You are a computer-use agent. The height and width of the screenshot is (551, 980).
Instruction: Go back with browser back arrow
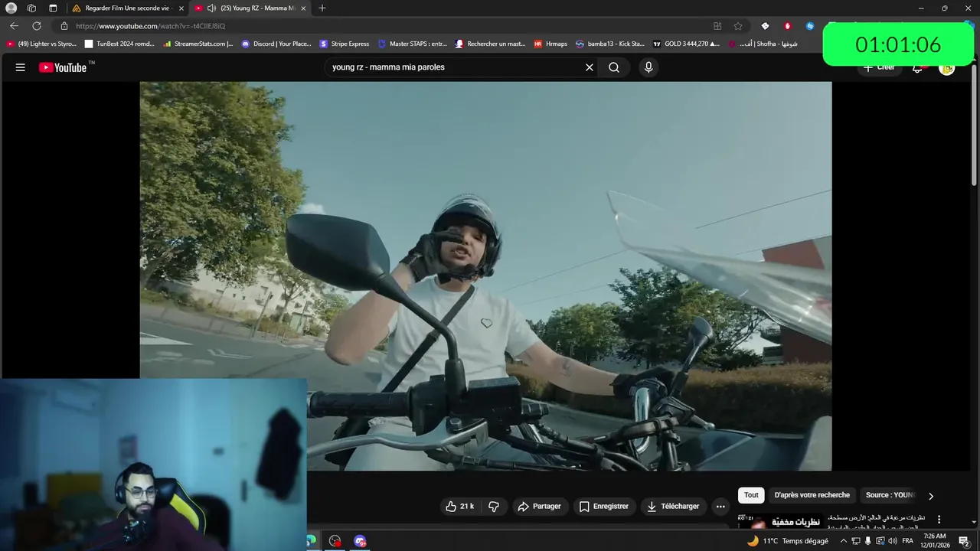[14, 25]
